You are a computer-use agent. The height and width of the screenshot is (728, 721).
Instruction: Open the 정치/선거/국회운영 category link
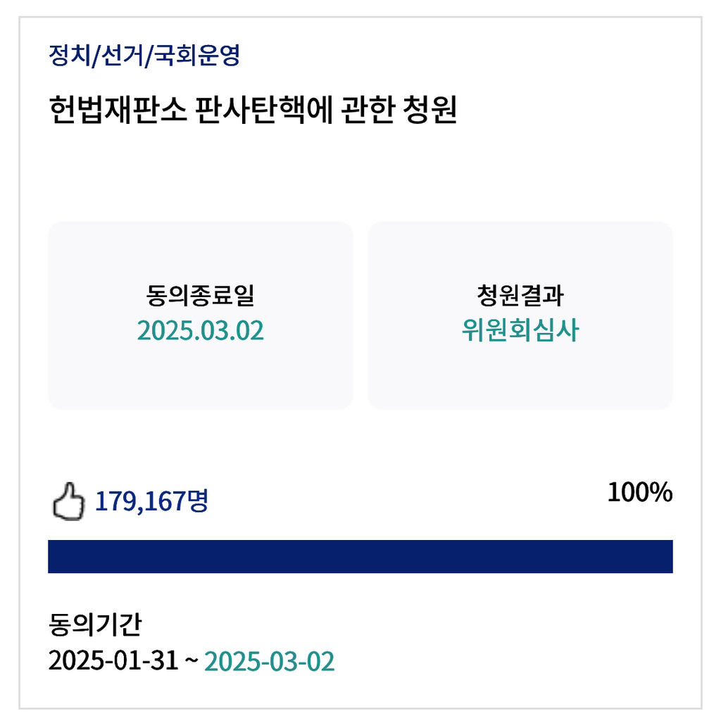coord(144,55)
